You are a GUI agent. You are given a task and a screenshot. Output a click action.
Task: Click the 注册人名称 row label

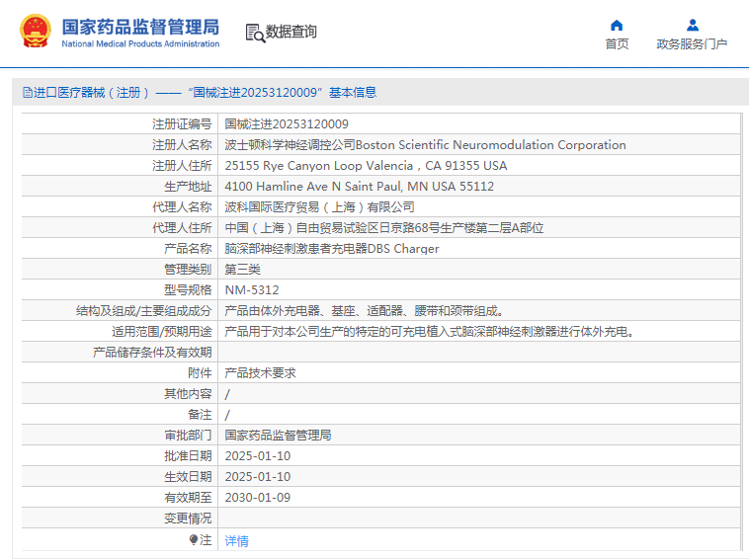[x=182, y=144]
